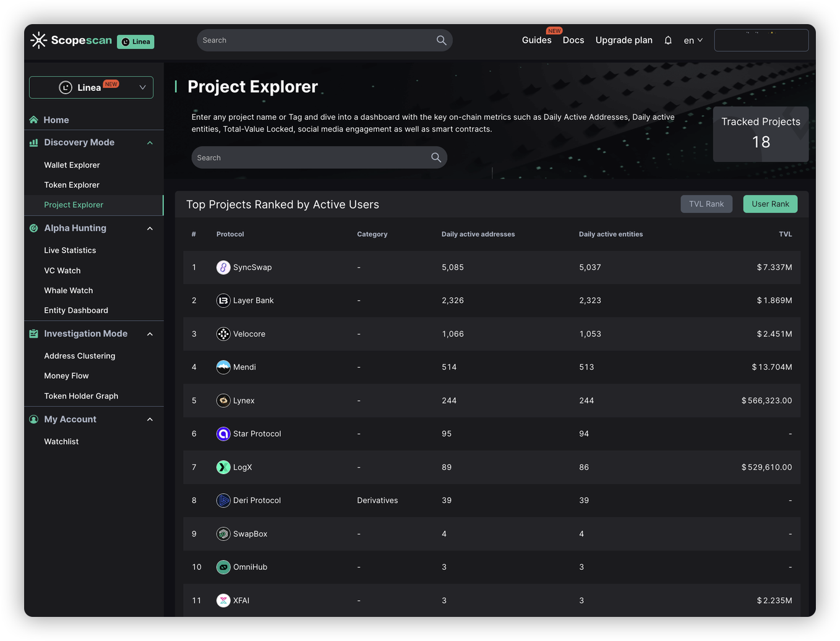840x641 pixels.
Task: Select the User Rank toggle
Action: click(770, 204)
